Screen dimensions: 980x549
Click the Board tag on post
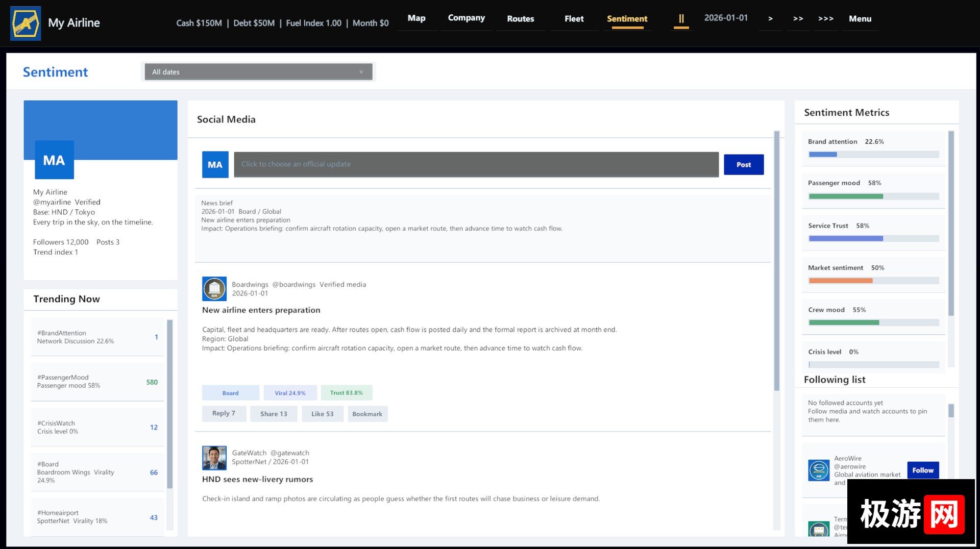tap(231, 393)
